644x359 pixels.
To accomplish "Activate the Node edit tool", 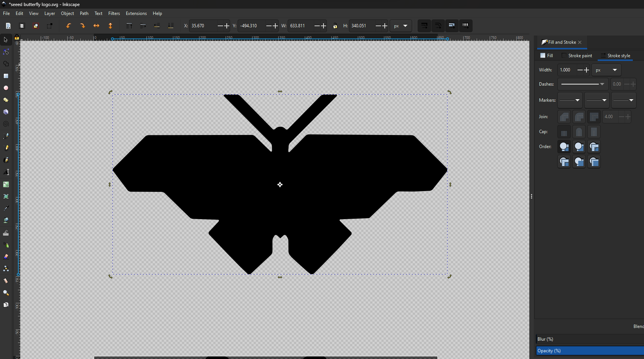I will click(6, 52).
